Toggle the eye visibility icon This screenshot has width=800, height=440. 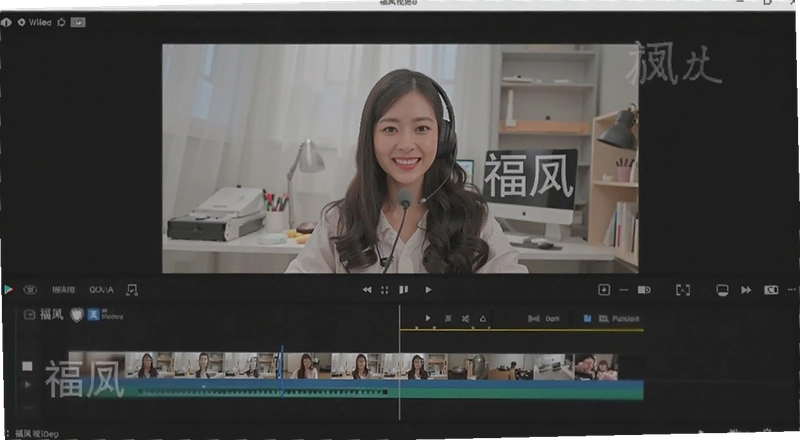click(30, 289)
